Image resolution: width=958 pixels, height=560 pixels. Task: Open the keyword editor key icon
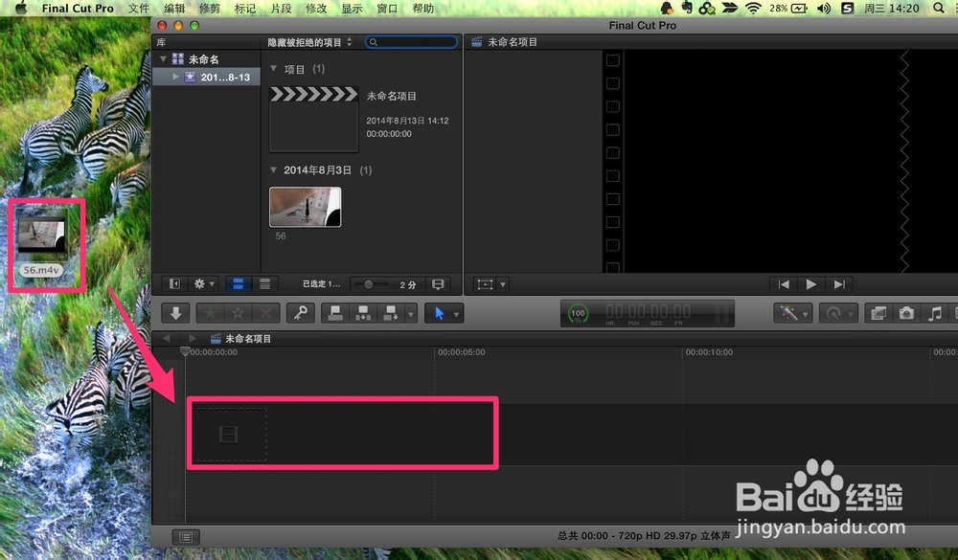(301, 313)
